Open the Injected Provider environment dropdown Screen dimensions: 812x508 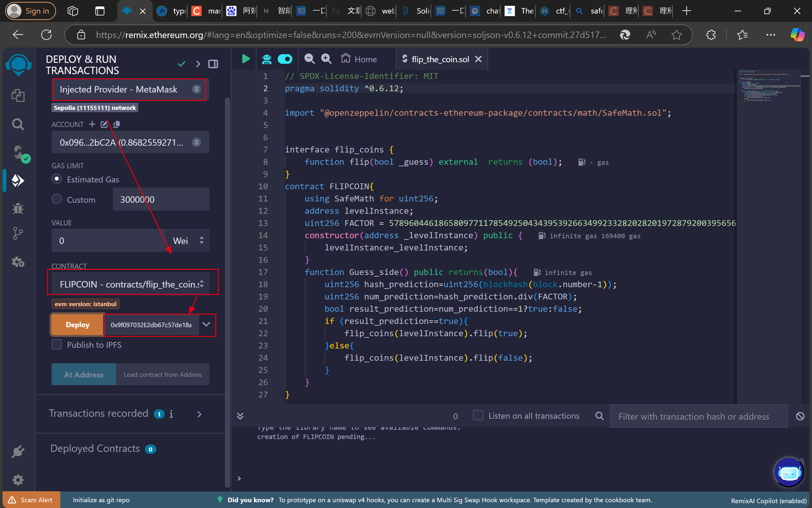coord(130,89)
